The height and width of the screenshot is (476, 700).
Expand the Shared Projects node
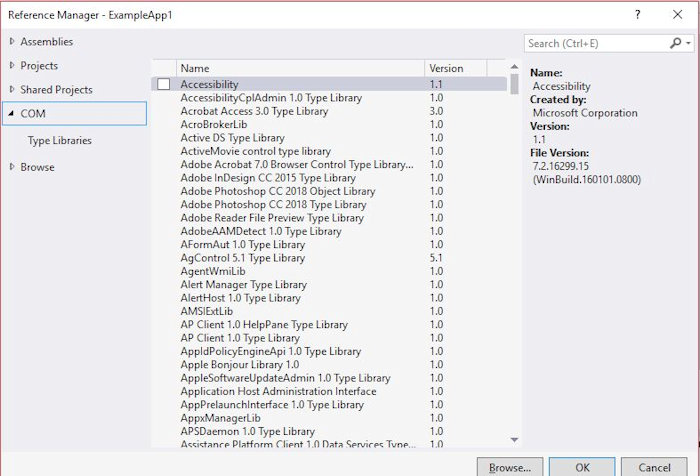(12, 89)
